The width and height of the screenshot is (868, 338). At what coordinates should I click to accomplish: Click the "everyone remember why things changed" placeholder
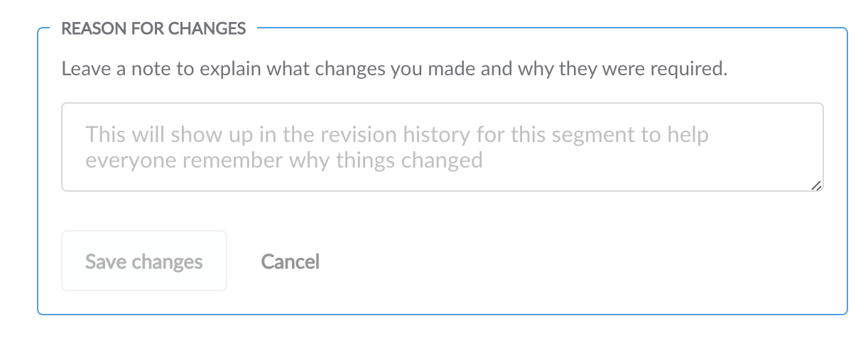[x=283, y=160]
